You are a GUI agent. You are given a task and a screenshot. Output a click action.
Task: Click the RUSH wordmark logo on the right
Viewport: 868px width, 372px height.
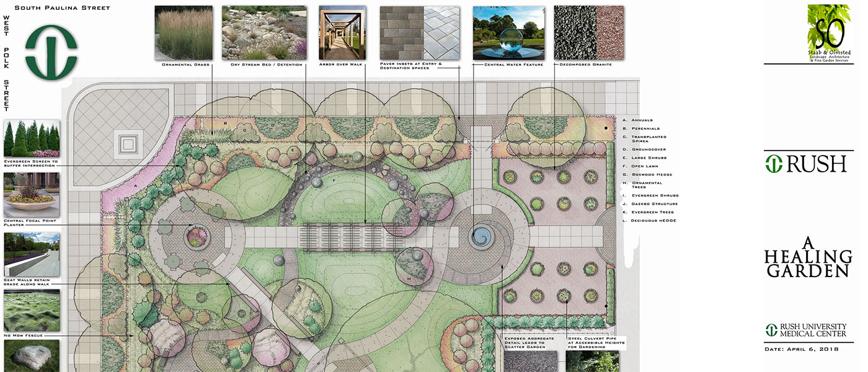pyautogui.click(x=805, y=164)
